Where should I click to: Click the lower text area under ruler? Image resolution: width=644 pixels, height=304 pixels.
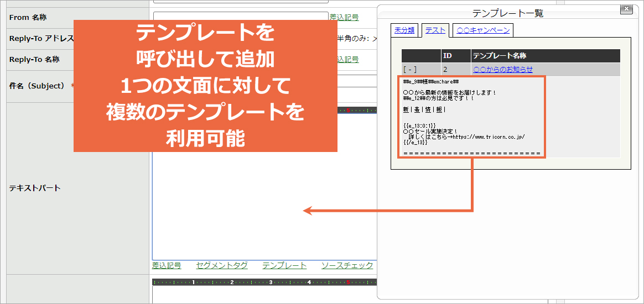(x=264, y=294)
